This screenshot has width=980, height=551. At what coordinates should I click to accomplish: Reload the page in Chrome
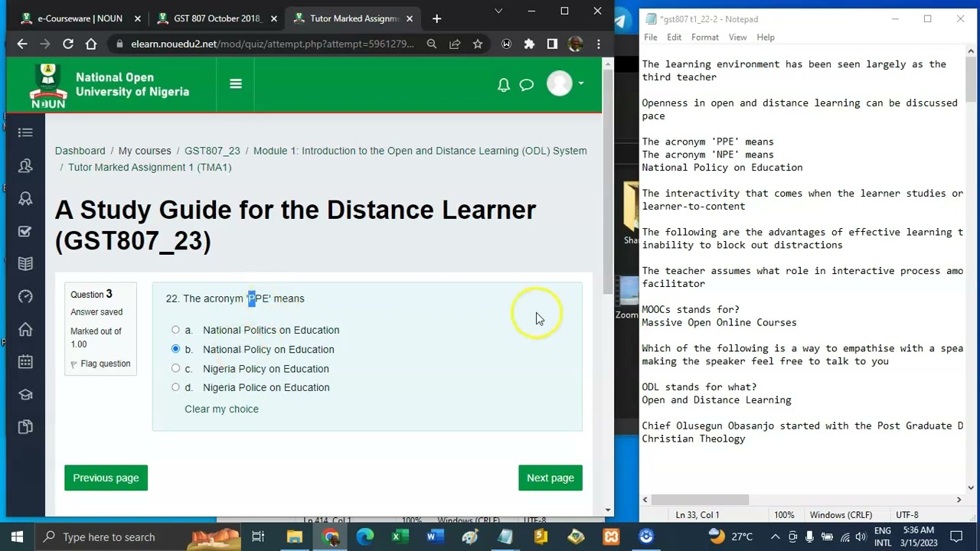68,44
